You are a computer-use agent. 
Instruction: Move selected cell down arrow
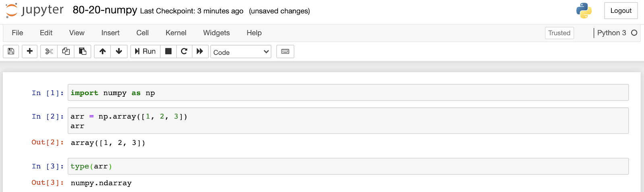(119, 52)
